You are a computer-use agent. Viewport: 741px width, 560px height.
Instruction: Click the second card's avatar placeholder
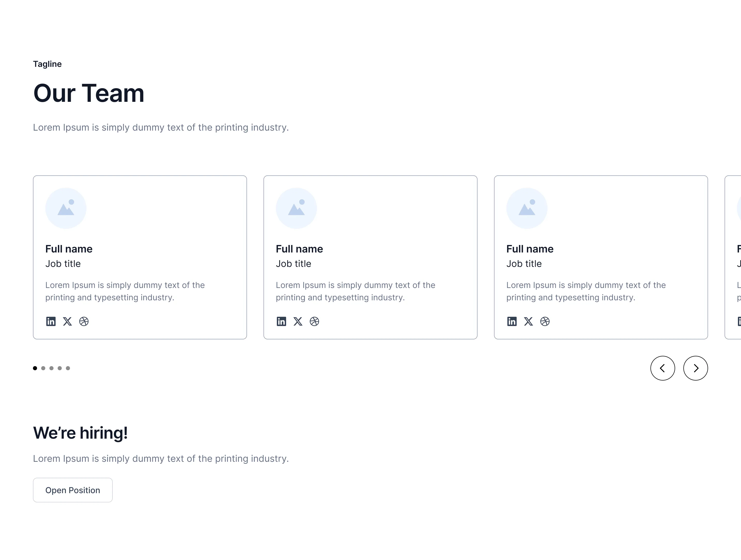(x=296, y=208)
